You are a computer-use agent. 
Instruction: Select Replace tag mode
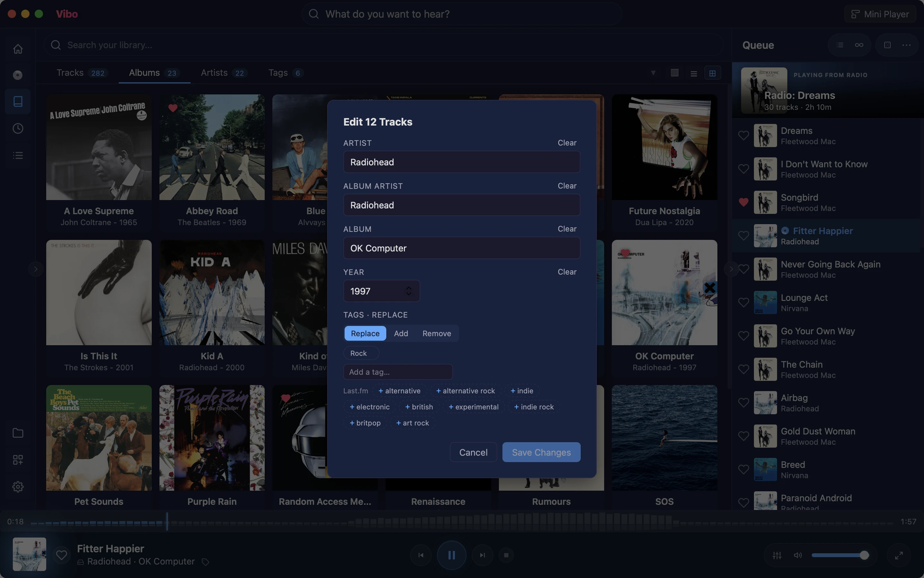365,333
